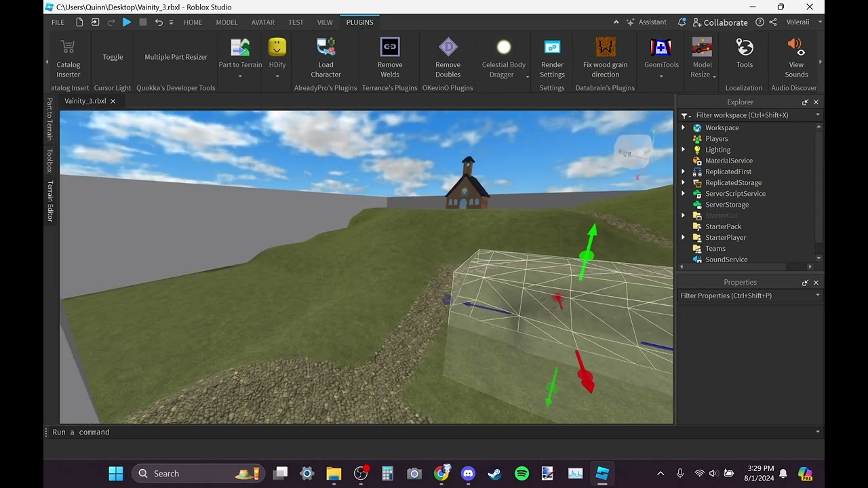Click the share icon in title ribbon
Image resolution: width=868 pixels, height=488 pixels.
tap(773, 22)
